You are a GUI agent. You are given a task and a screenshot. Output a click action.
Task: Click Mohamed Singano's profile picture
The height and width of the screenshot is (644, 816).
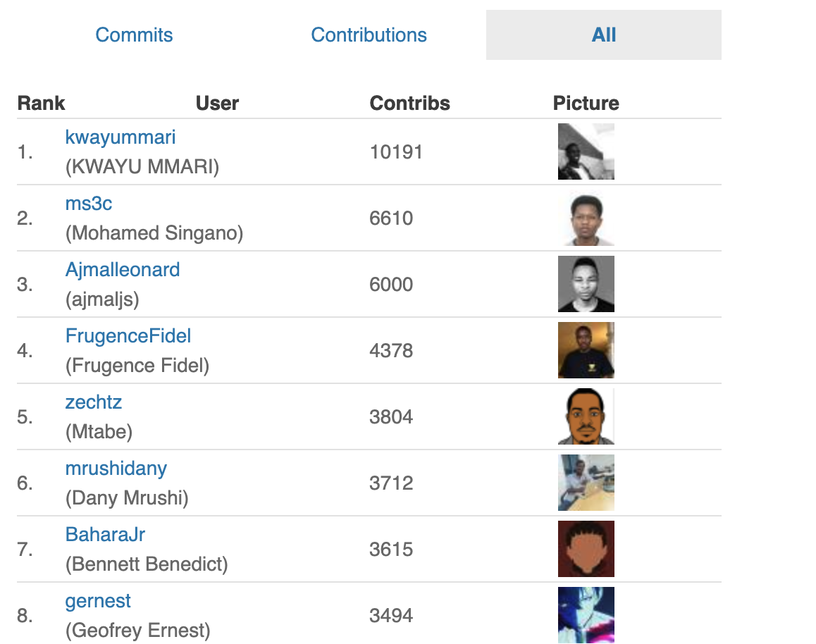click(x=586, y=218)
